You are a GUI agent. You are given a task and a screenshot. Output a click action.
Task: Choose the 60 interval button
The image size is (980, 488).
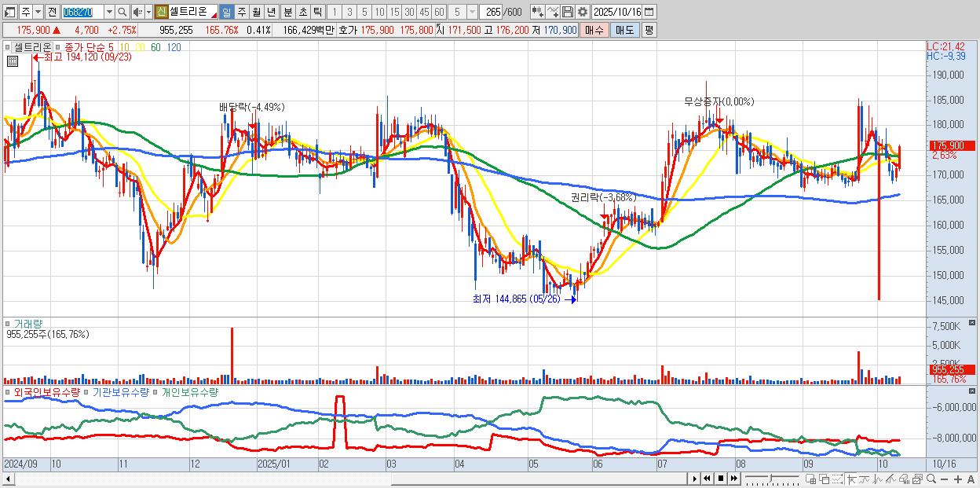(x=439, y=12)
